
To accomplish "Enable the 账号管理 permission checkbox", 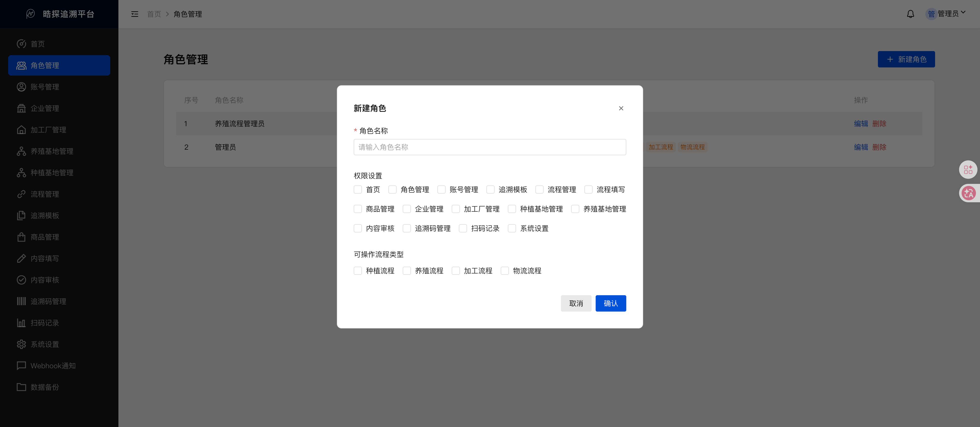I will (x=441, y=189).
